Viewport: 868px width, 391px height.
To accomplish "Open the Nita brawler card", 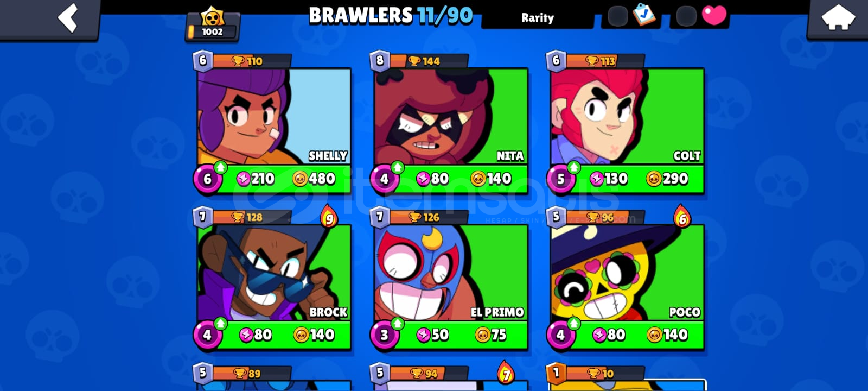I will [450, 124].
